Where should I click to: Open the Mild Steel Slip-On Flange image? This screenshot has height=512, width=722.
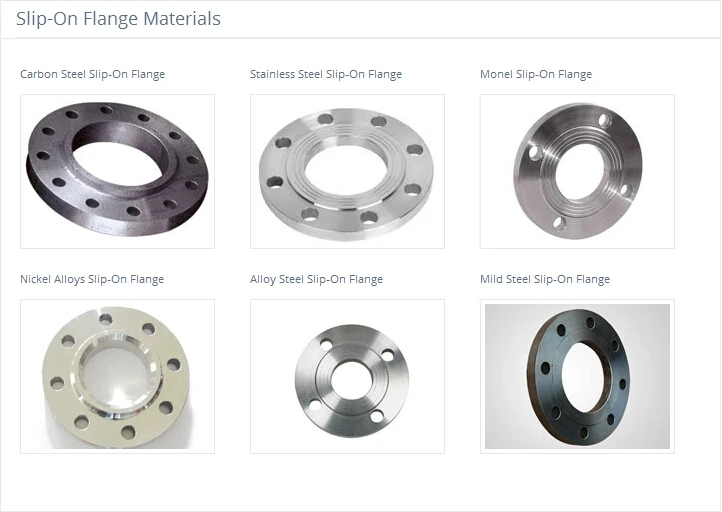pos(577,376)
